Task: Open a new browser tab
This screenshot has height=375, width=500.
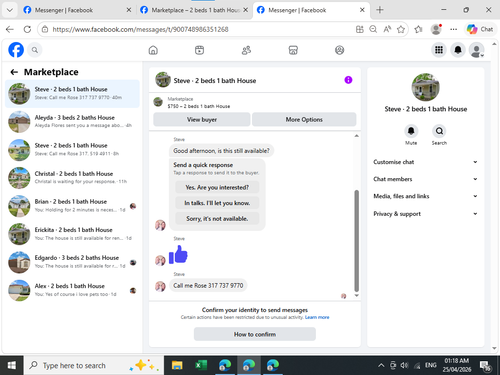Action: [380, 10]
